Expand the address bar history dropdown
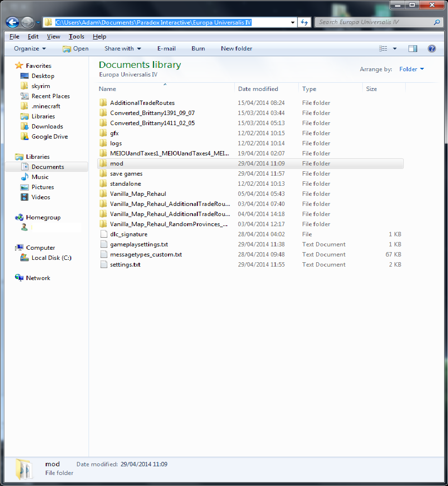448x486 pixels. pyautogui.click(x=293, y=23)
